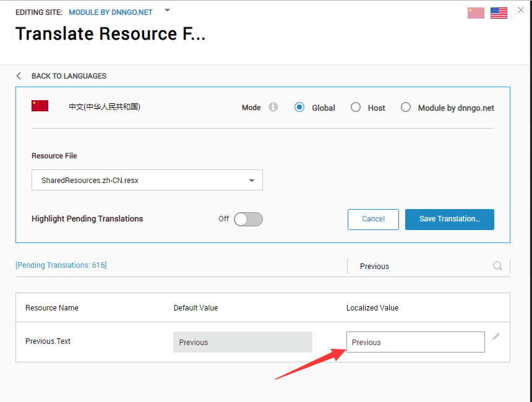Click the Save Translation button

point(450,220)
